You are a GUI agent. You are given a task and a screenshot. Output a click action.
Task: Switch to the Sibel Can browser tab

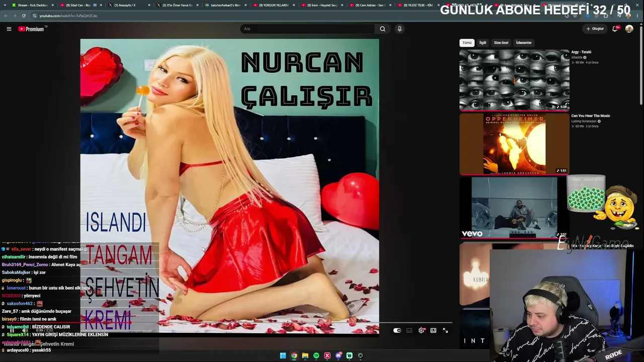(80, 5)
